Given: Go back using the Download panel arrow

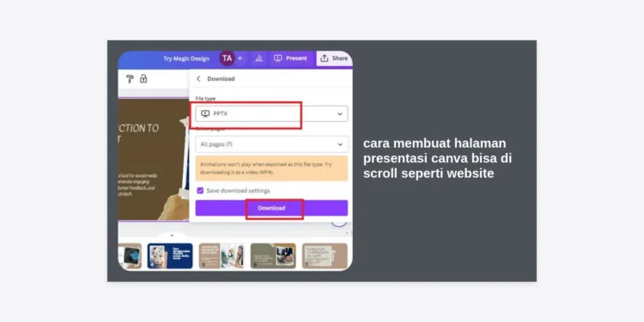Looking at the screenshot, I should (x=199, y=79).
